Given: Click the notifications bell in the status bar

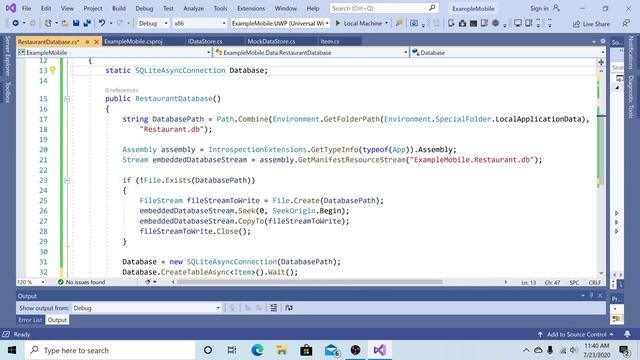Looking at the screenshot, I should (x=627, y=334).
